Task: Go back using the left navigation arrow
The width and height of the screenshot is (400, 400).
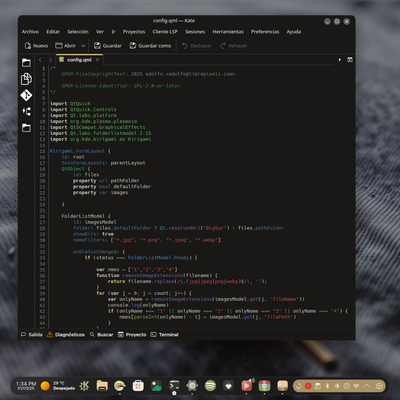Action: pyautogui.click(x=41, y=60)
